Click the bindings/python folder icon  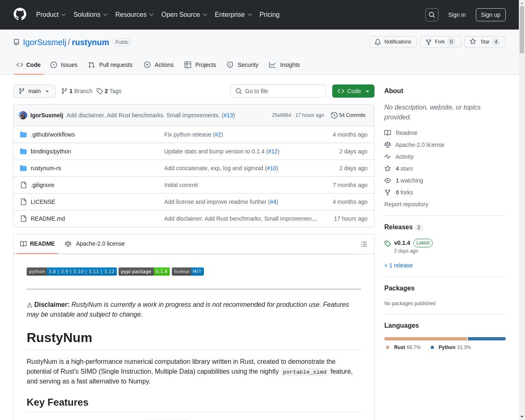point(23,151)
